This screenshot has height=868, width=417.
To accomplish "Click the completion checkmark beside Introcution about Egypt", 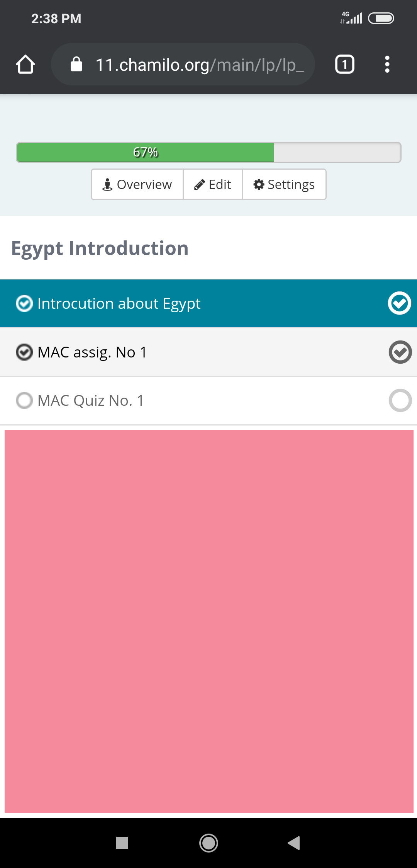I will (400, 303).
